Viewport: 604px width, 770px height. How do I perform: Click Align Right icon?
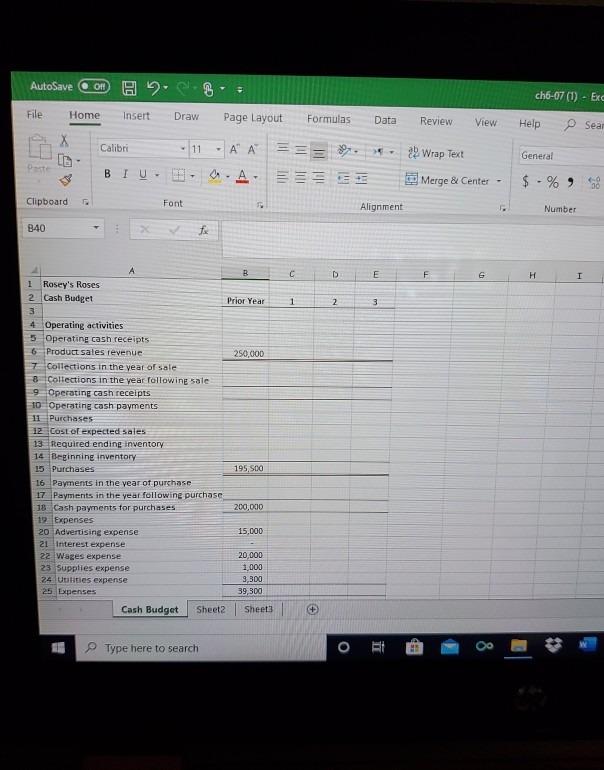[319, 178]
